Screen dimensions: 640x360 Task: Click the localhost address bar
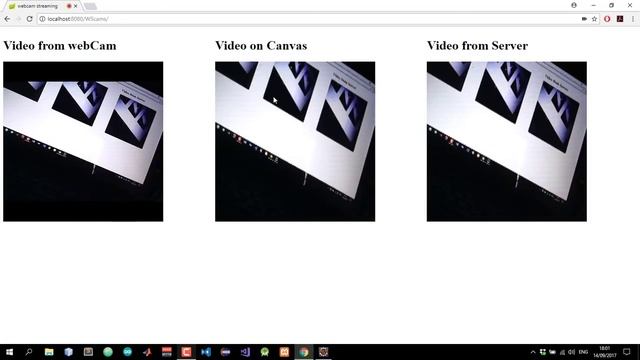310,19
